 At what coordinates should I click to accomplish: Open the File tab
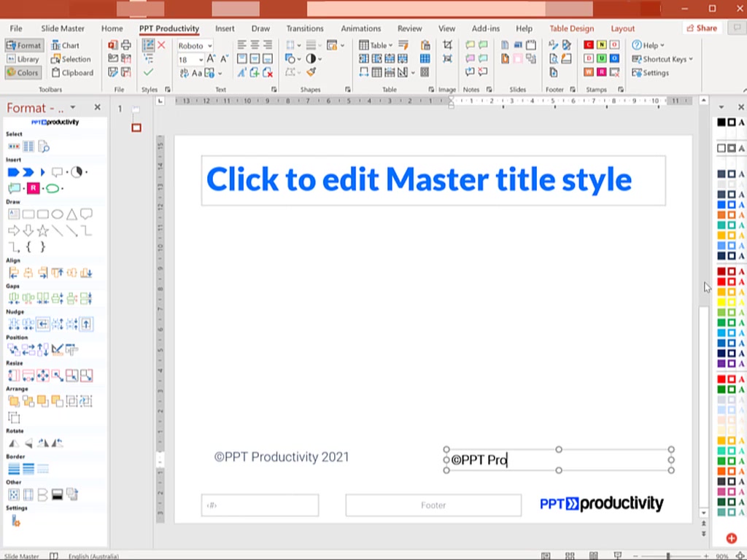click(16, 28)
